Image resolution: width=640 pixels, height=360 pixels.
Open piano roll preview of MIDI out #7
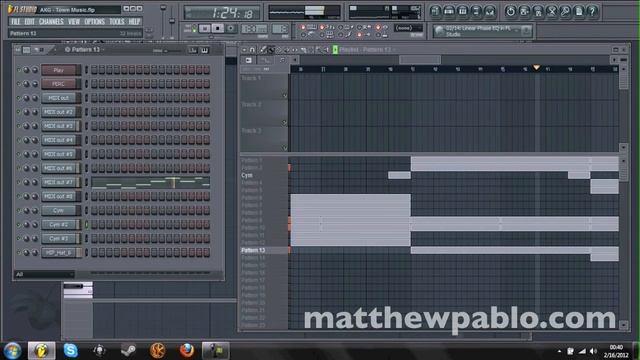151,182
